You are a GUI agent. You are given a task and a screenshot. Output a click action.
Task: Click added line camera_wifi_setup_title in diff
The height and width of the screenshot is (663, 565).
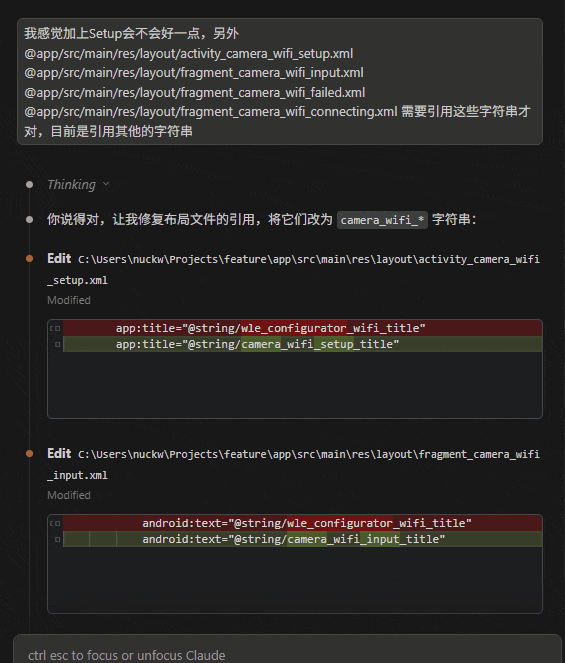coord(302,344)
